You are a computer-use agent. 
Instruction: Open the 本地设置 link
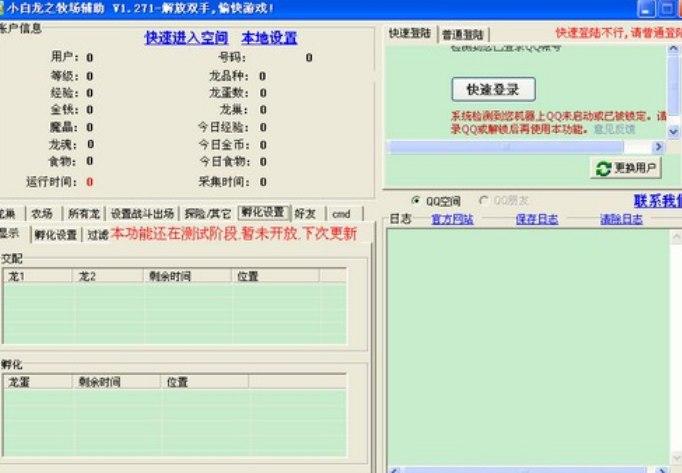(x=269, y=38)
